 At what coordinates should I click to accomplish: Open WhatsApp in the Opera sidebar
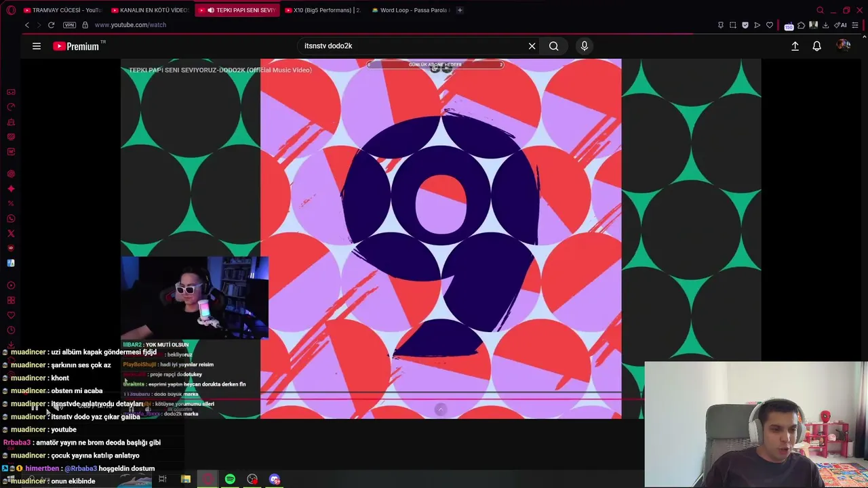click(x=11, y=218)
